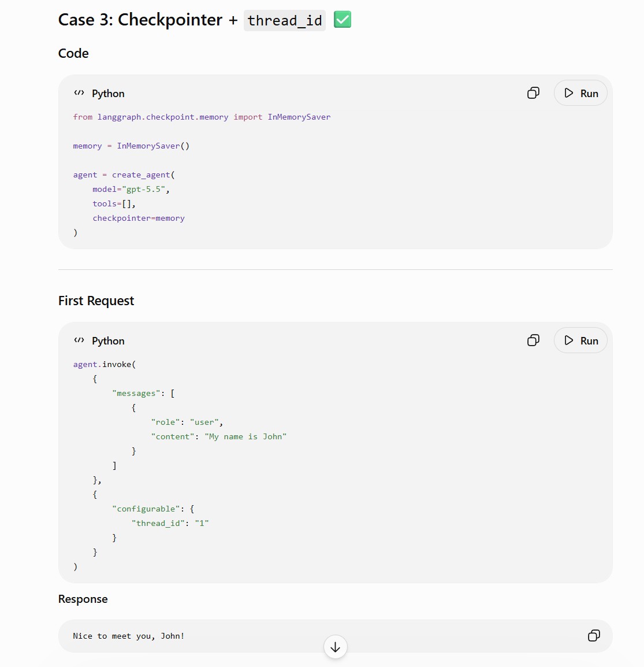Click the Response heading
The width and height of the screenshot is (644, 667).
click(83, 599)
